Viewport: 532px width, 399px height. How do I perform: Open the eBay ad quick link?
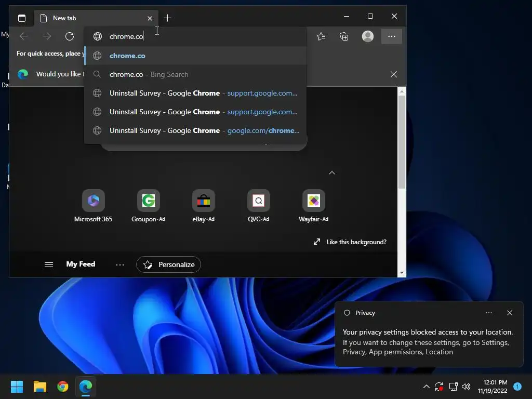(x=203, y=206)
